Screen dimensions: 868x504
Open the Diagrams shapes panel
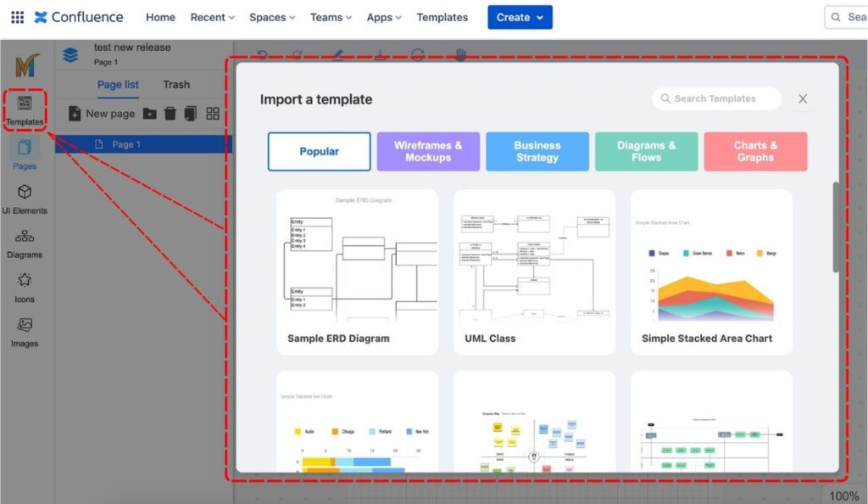click(x=24, y=244)
